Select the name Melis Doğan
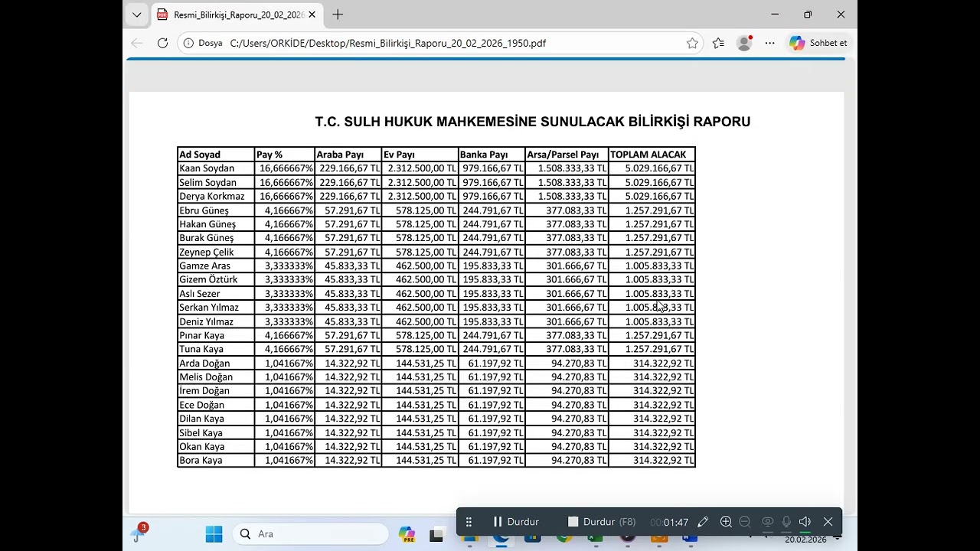The width and height of the screenshot is (980, 551). [x=206, y=377]
